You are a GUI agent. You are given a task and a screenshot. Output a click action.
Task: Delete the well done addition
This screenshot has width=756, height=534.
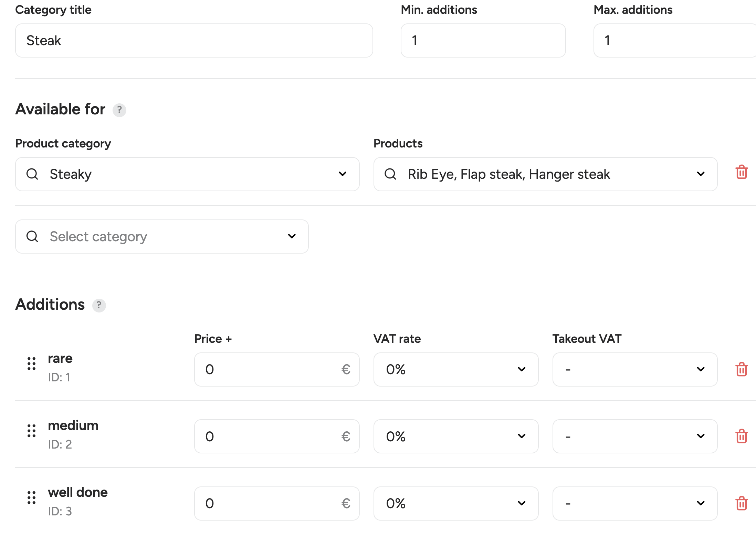(x=741, y=503)
